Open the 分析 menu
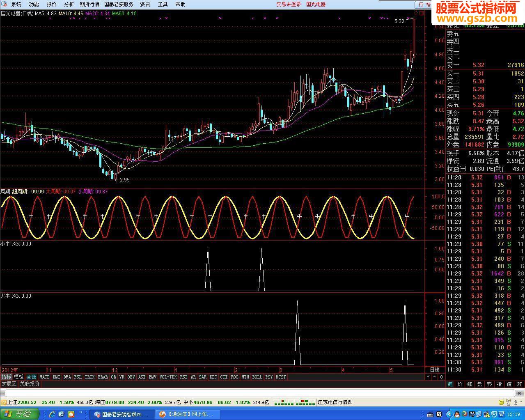The width and height of the screenshot is (525, 420). pos(69,5)
